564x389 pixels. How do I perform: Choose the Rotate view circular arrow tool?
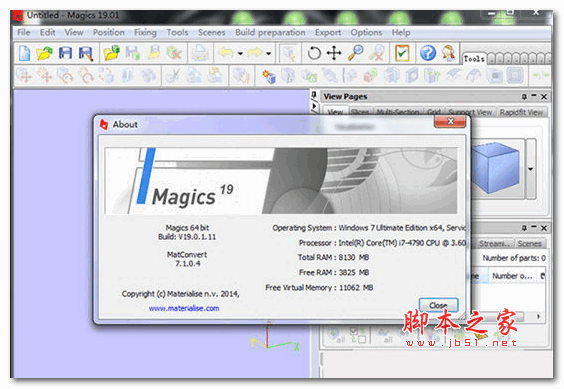point(314,53)
